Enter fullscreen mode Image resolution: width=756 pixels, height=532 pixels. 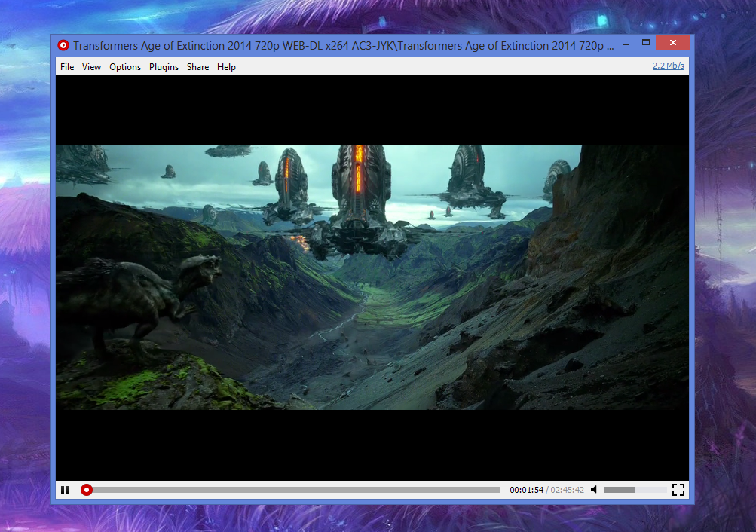click(x=678, y=490)
